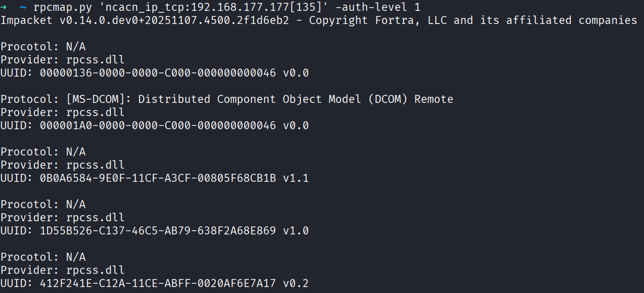Viewport: 644px width, 293px height.
Task: Click UUID 412F241E-C12A-11CE-ABFF-0020AF6E7A17
Action: pyautogui.click(x=157, y=283)
